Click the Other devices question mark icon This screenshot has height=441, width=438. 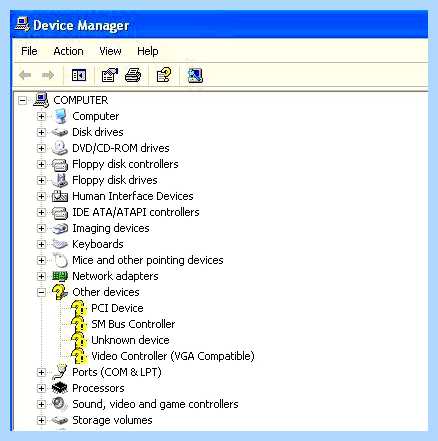[60, 292]
